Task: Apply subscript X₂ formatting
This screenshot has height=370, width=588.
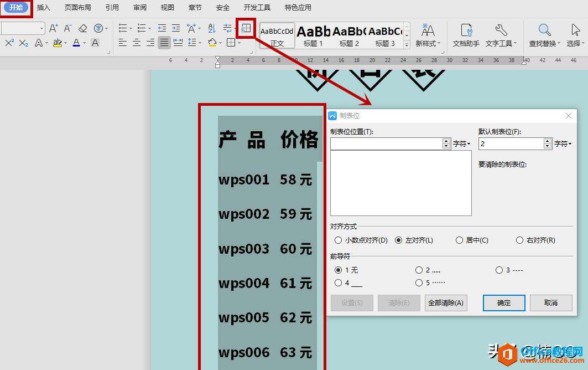Action: tap(24, 43)
